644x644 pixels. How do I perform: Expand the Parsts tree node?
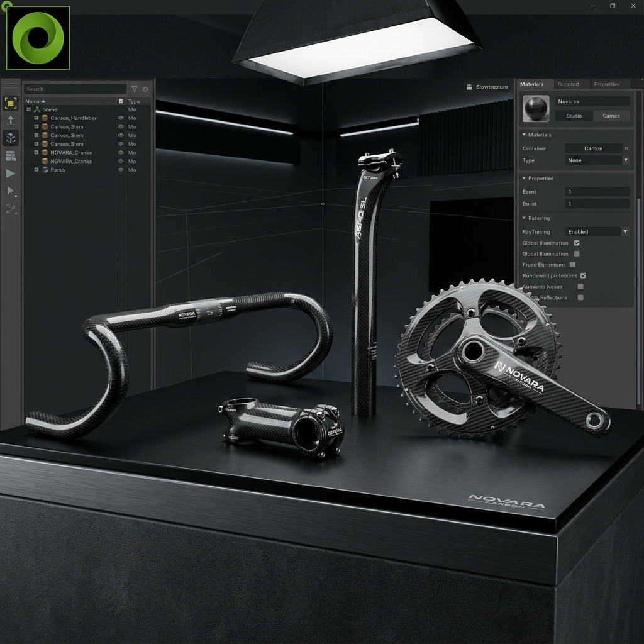(x=36, y=170)
